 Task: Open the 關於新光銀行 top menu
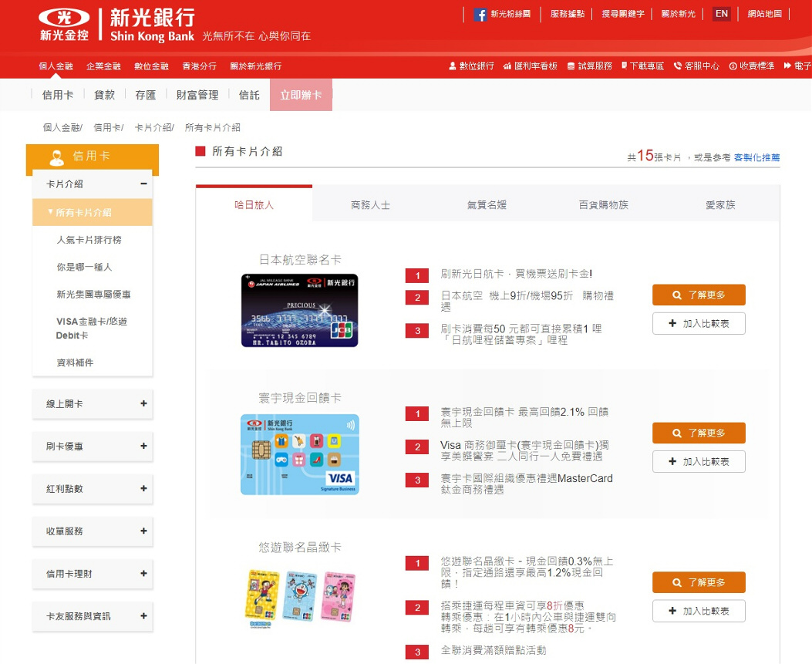256,66
